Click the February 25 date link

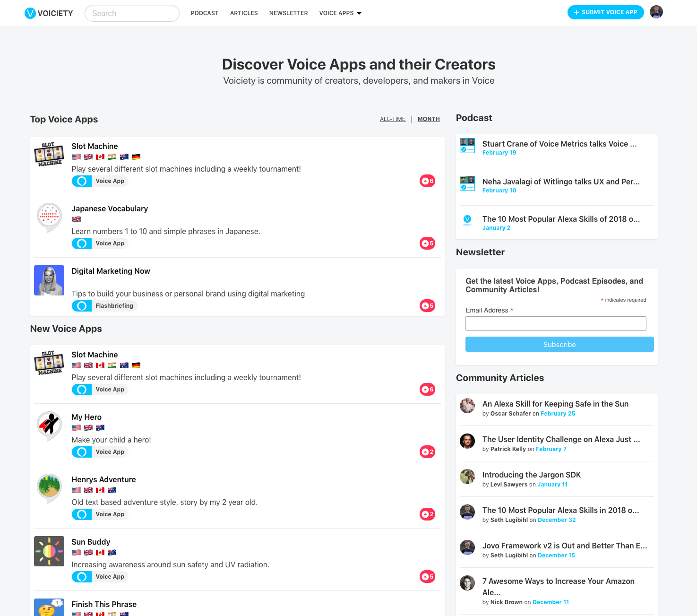[558, 414]
